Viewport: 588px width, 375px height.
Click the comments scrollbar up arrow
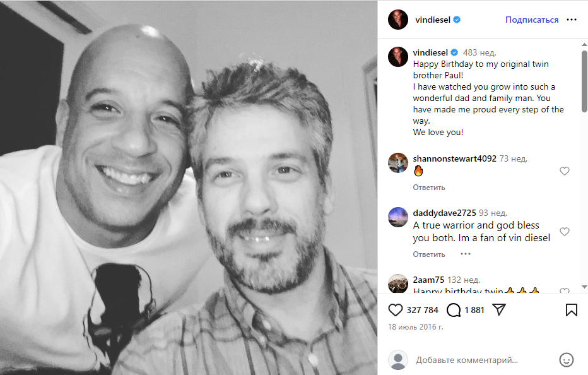(x=584, y=44)
